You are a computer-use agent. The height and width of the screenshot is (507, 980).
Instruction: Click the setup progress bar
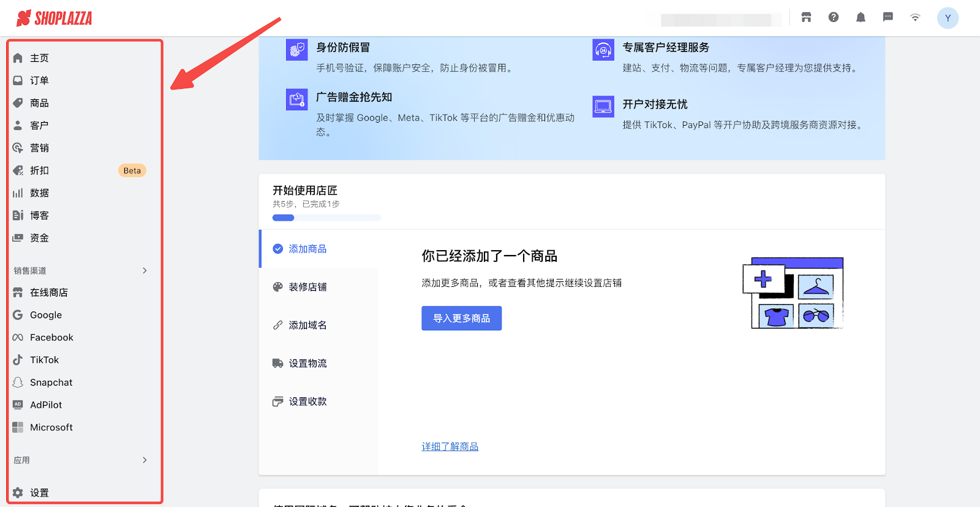pos(326,218)
